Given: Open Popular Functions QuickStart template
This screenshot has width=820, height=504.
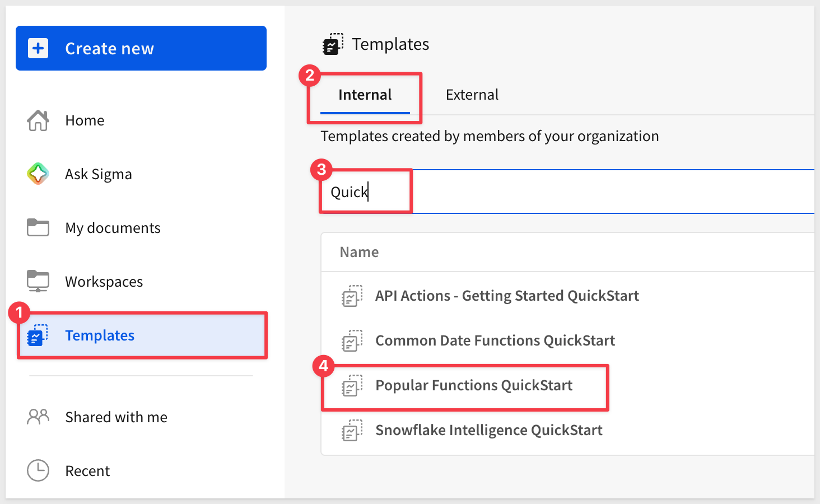Looking at the screenshot, I should coord(474,385).
